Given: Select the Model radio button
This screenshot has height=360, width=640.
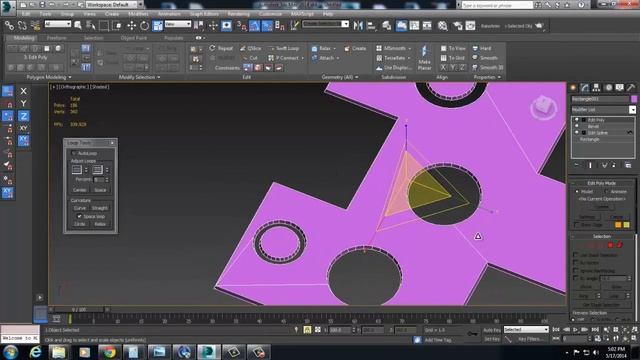Looking at the screenshot, I should [577, 191].
